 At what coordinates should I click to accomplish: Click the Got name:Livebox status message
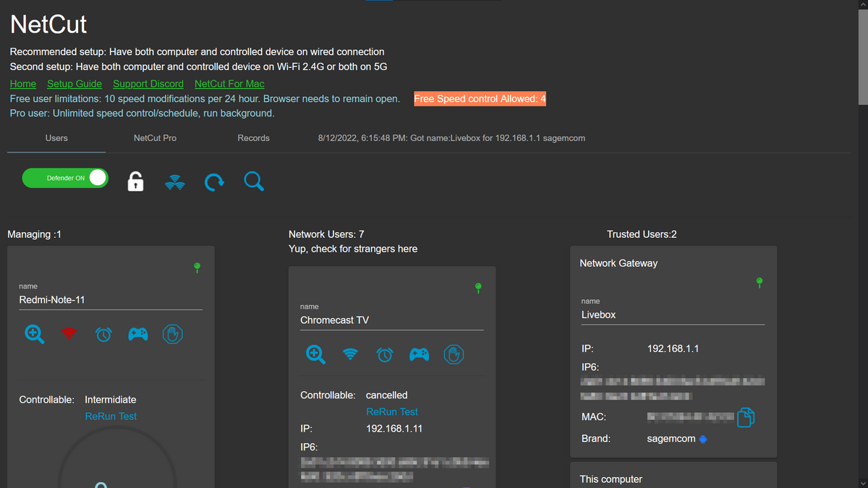tap(451, 138)
